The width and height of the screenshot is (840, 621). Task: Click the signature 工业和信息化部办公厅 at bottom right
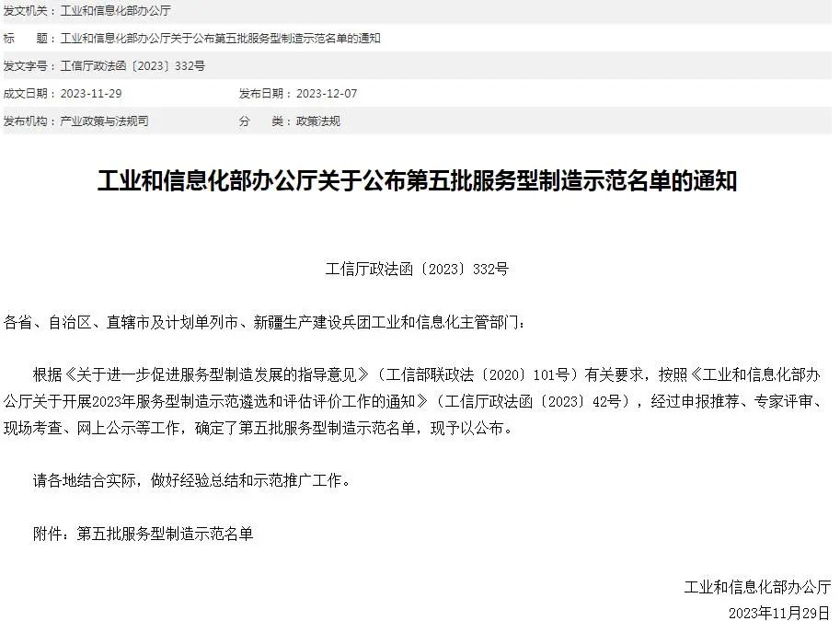(757, 587)
